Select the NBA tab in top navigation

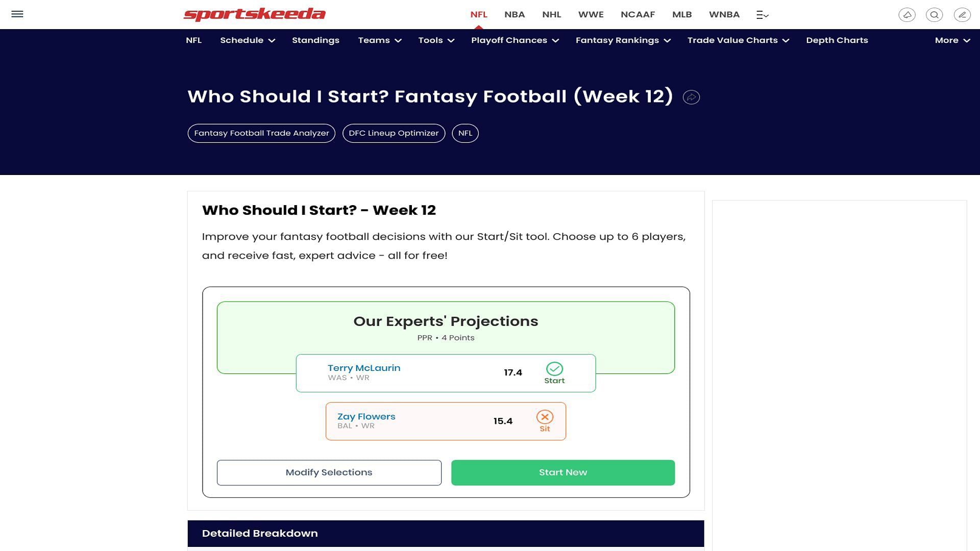515,14
